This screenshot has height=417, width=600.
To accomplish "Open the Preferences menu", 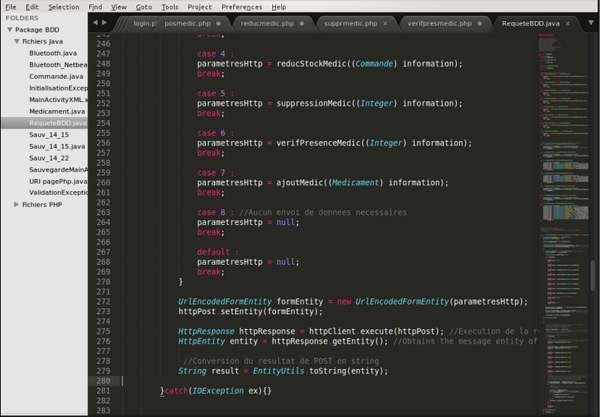I will 242,6.
